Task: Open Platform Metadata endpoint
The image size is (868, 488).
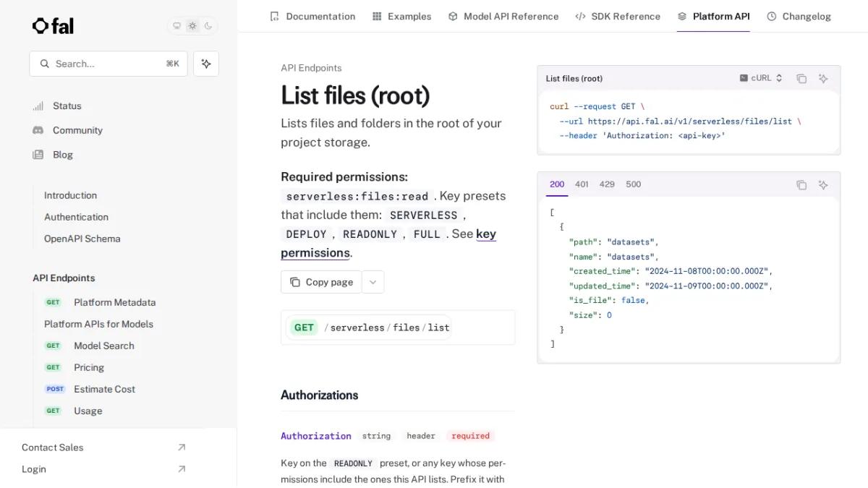Action: coord(114,302)
